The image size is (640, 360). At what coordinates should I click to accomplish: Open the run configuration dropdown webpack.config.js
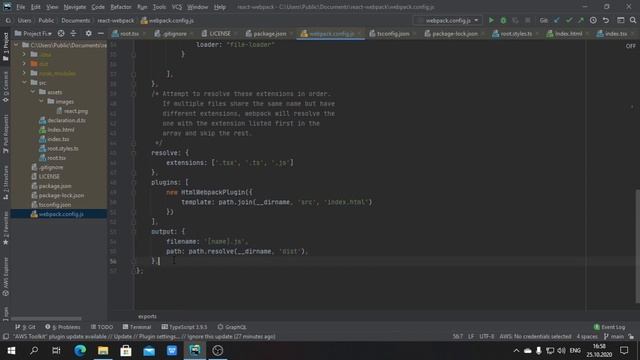(448, 20)
